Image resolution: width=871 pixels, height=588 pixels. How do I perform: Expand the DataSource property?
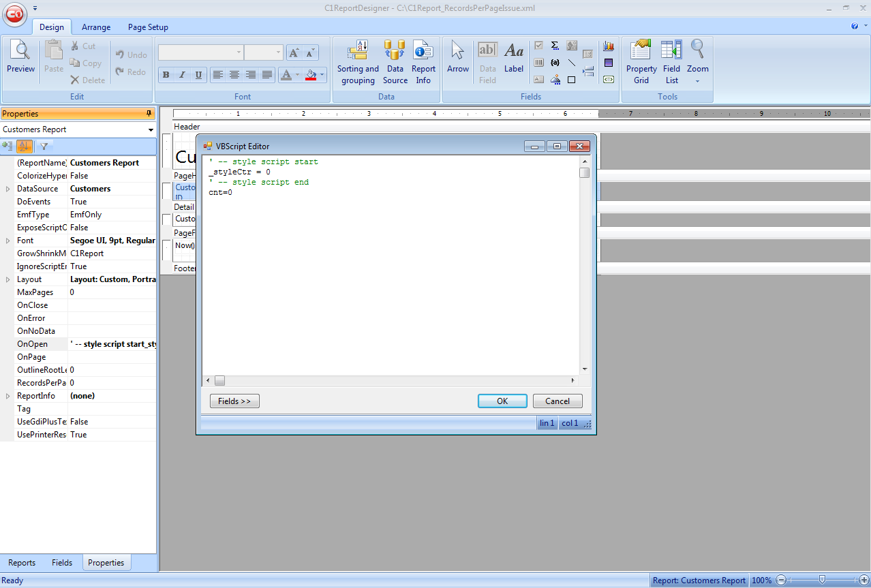point(7,189)
